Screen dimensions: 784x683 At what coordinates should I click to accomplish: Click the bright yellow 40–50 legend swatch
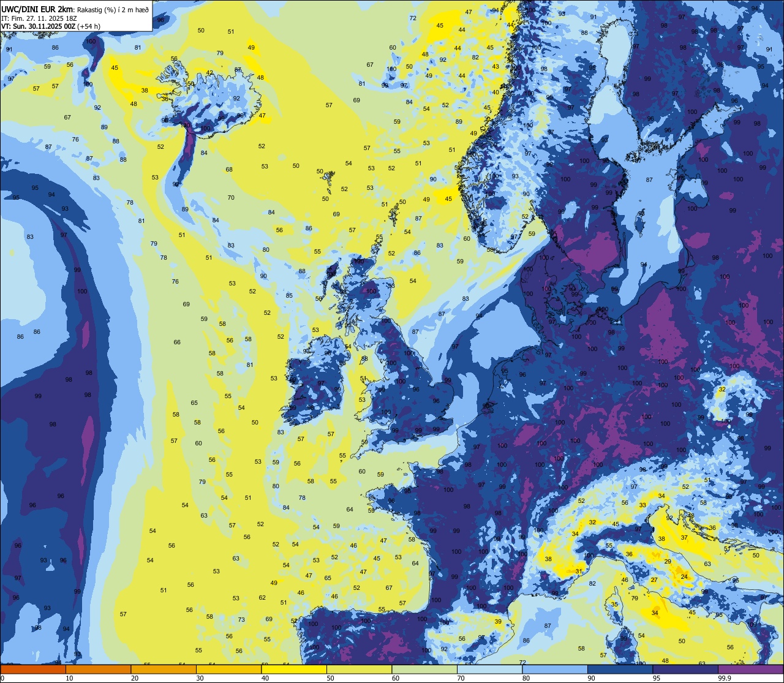tap(294, 669)
